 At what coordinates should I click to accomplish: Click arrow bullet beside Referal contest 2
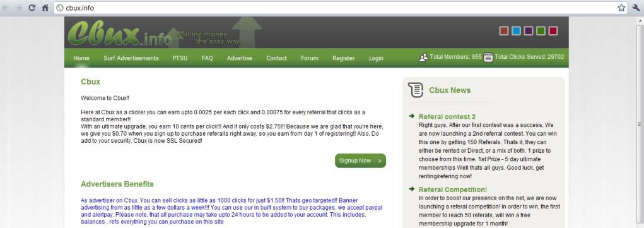[412, 116]
